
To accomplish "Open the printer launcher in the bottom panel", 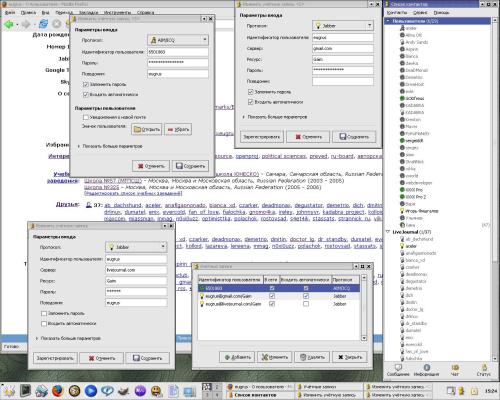I will [x=42, y=391].
